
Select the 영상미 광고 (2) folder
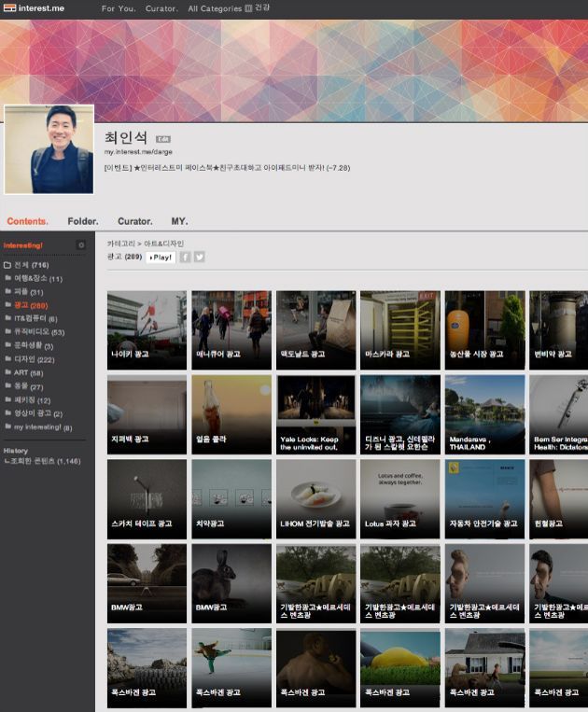click(x=34, y=413)
